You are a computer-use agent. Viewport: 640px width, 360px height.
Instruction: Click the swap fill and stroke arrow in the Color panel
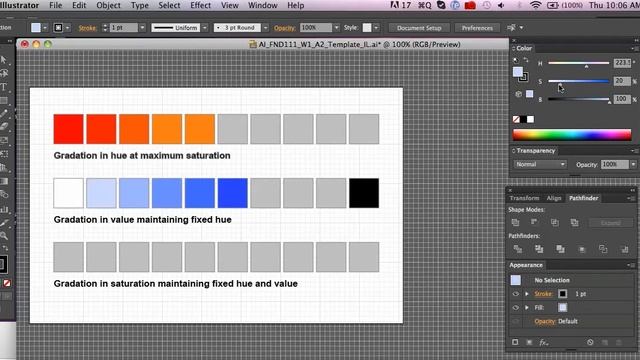(526, 60)
